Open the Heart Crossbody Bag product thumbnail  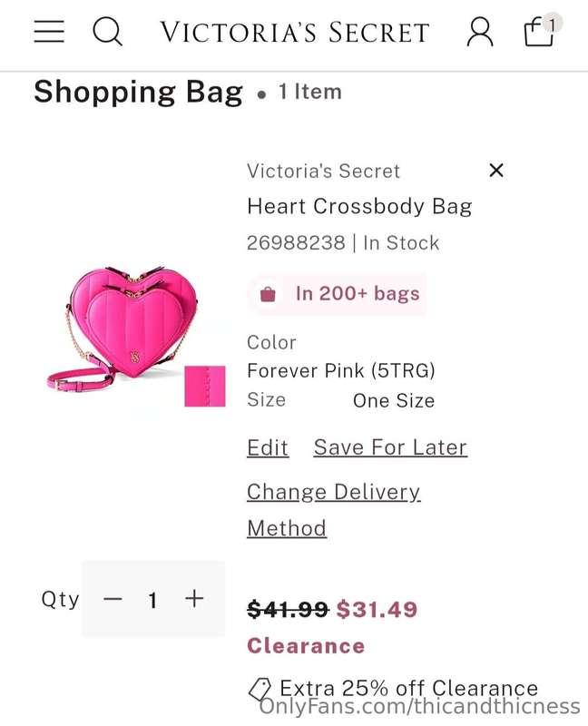pos(122,328)
